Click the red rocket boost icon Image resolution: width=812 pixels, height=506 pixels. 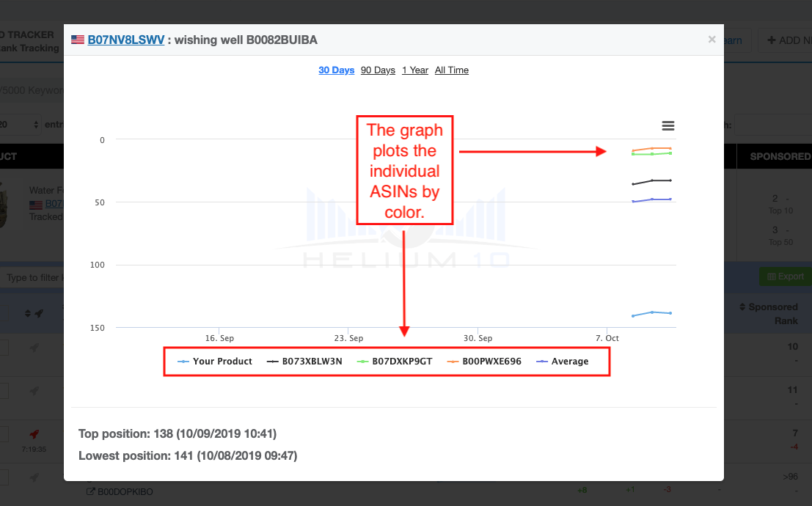coord(34,434)
